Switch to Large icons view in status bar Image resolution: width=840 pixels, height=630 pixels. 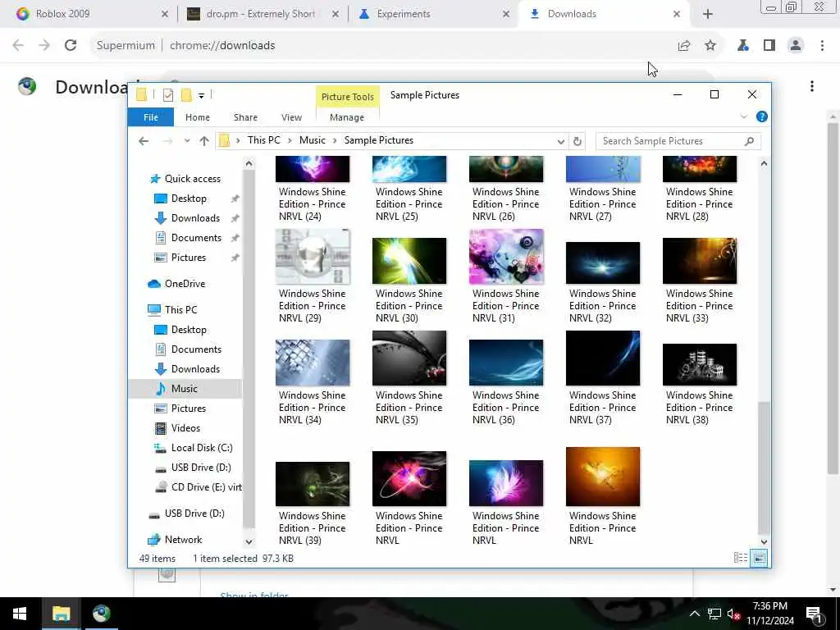(x=759, y=558)
